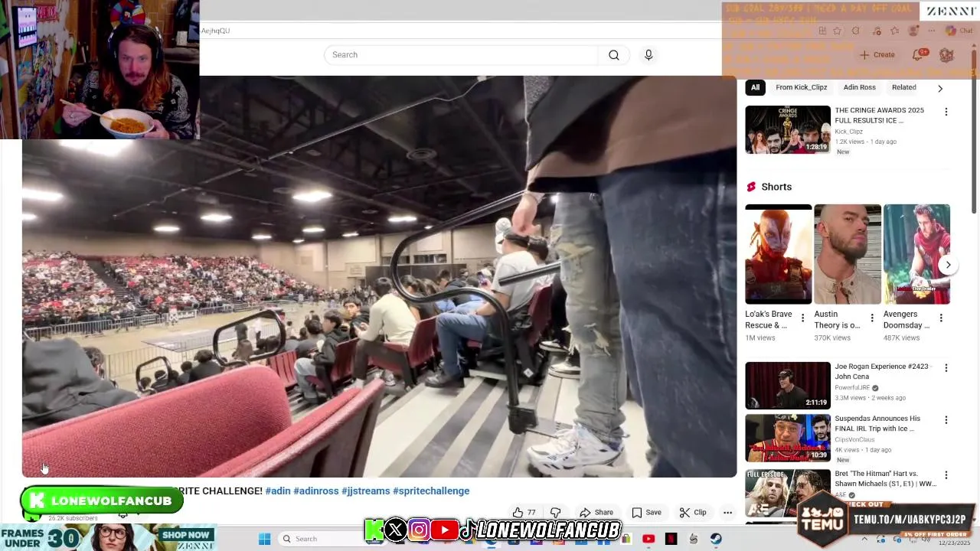Like the video with thumbs up

point(524,513)
